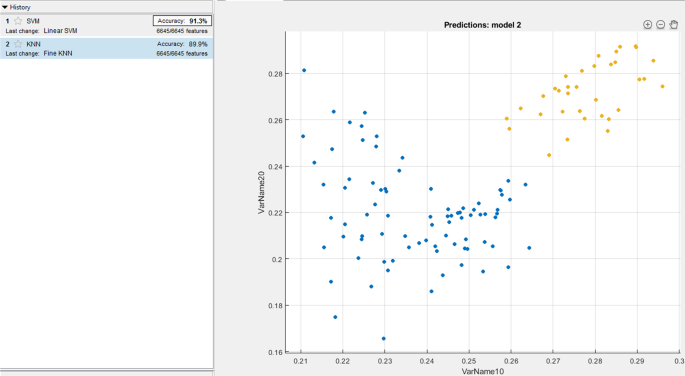Viewport: 685px width, 376px height.
Task: Click the Fine KNN last change text
Action: (58, 53)
